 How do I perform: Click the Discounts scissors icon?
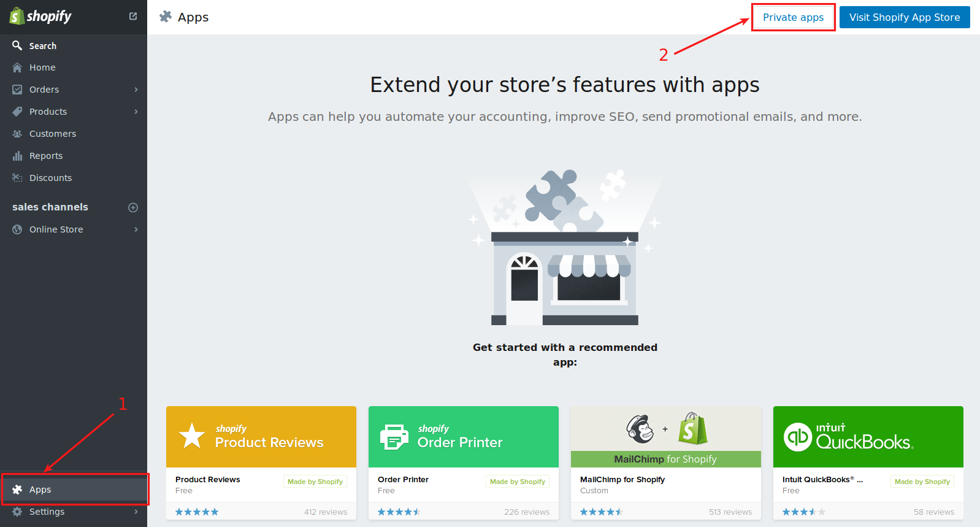pos(17,178)
